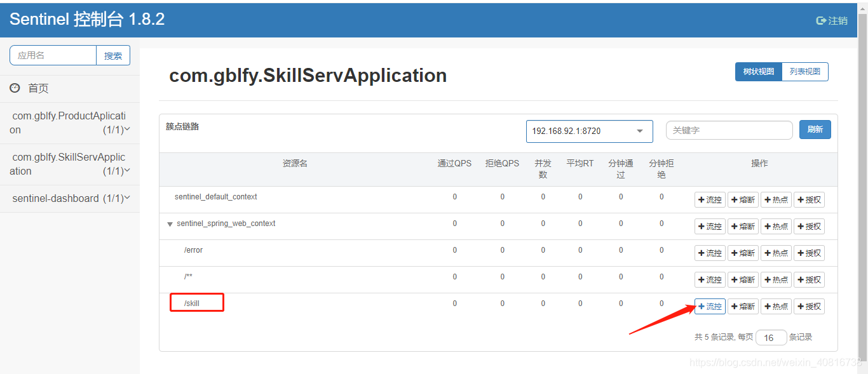Open the 首页 dashboard icon
Screen dimensions: 868x374
click(15, 88)
